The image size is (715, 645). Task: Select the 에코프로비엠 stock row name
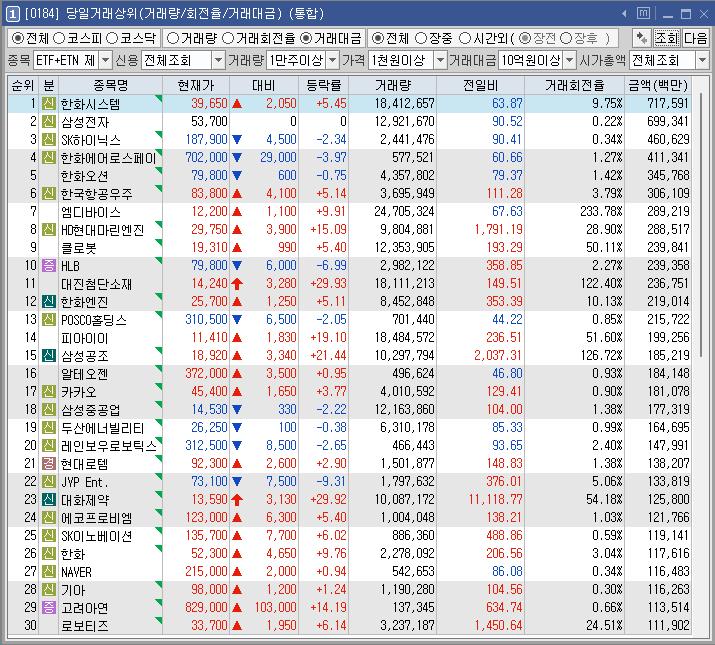[x=97, y=517]
